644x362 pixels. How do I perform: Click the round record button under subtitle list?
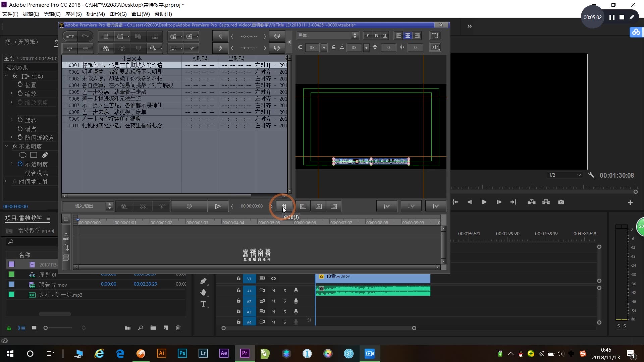[189, 206]
